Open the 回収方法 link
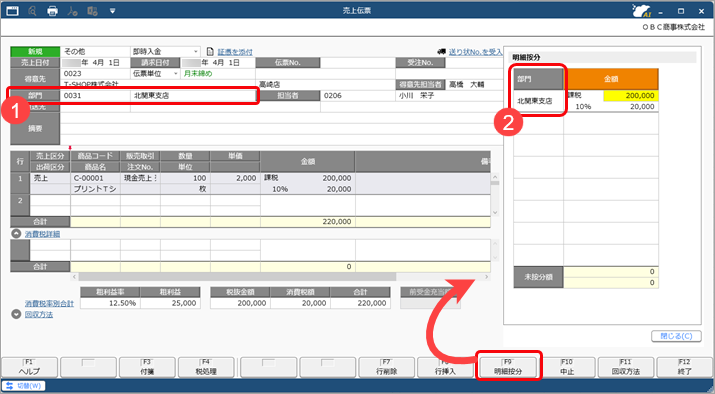The height and width of the screenshot is (394, 715). click(39, 315)
